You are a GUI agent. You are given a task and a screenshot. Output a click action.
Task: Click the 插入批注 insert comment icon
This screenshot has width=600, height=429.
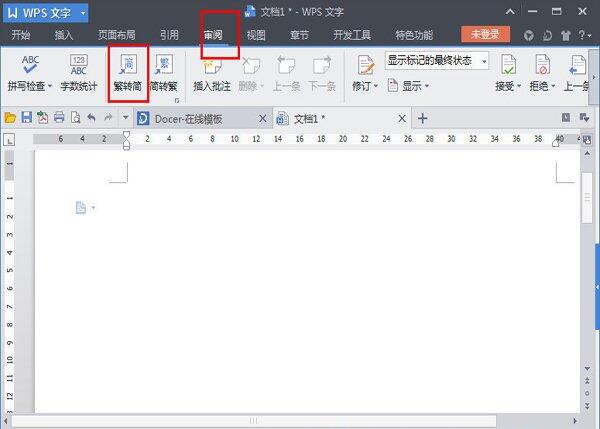coord(212,64)
